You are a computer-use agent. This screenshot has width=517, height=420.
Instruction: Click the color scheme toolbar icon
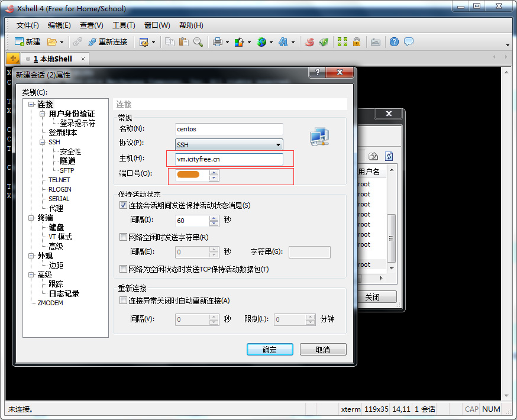pyautogui.click(x=239, y=42)
